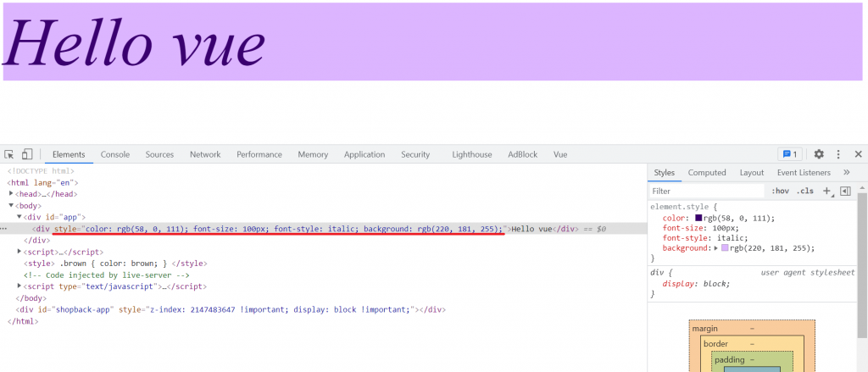Open the DevTools three-dot menu

coord(838,154)
